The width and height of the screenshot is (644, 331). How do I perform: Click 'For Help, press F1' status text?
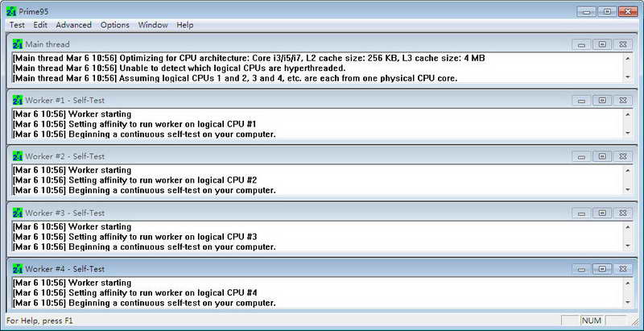[x=39, y=321]
